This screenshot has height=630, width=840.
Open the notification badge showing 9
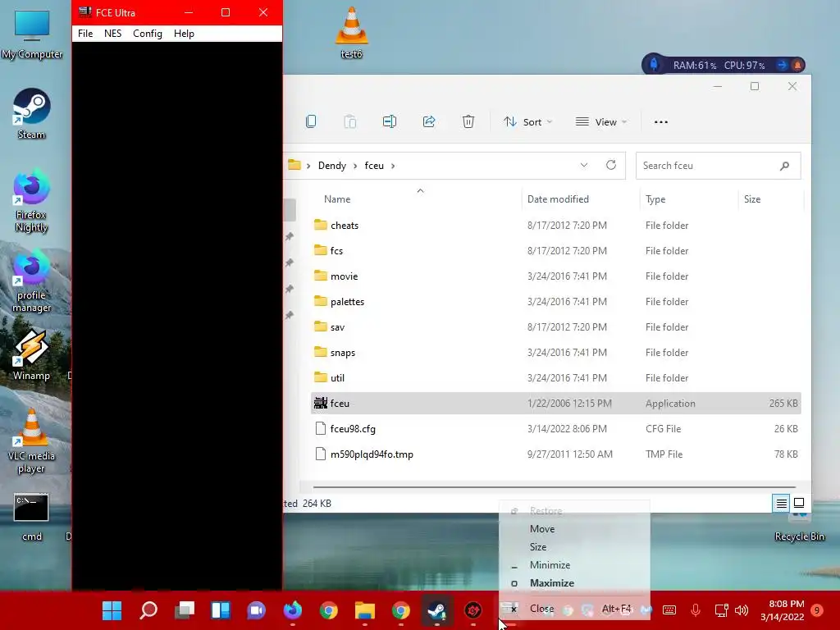[817, 610]
